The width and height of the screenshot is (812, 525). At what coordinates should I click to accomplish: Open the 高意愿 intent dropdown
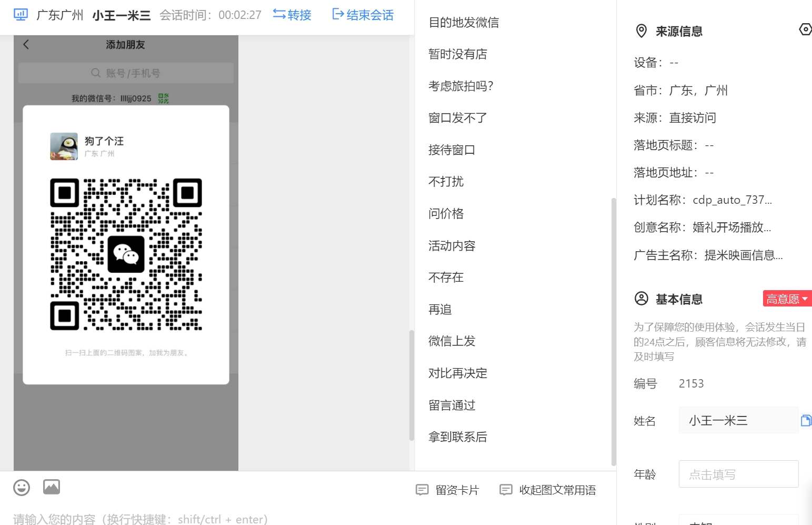tap(787, 299)
